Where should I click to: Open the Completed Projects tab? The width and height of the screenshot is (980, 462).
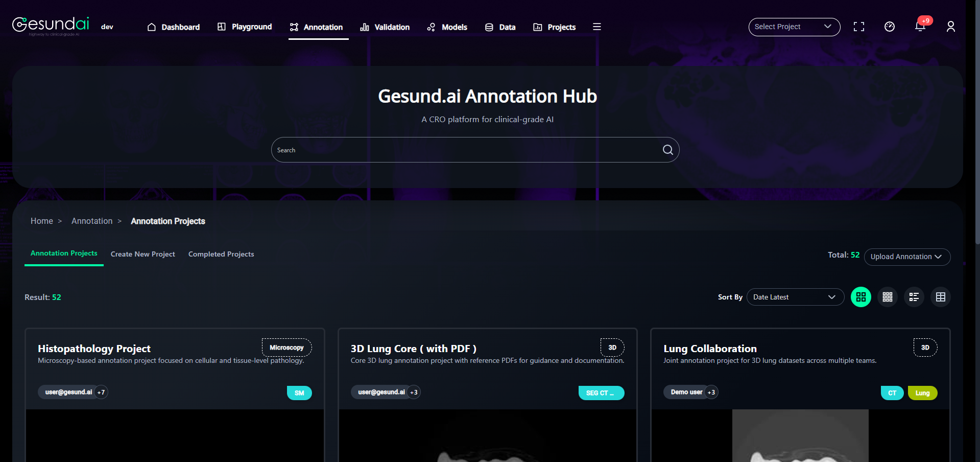pyautogui.click(x=221, y=254)
